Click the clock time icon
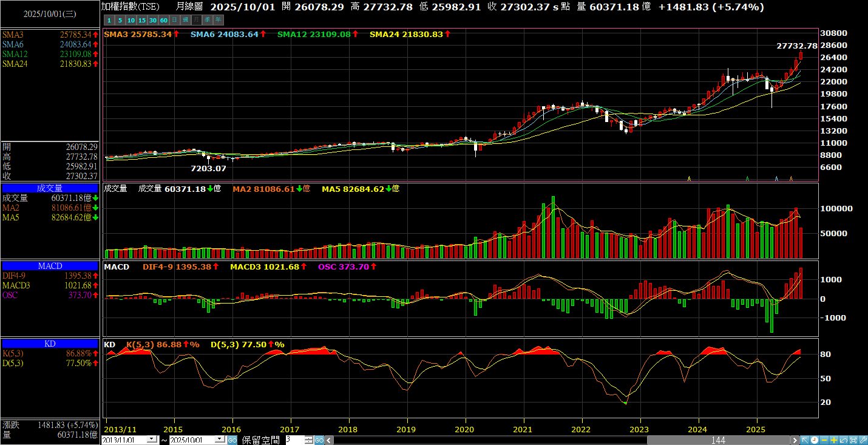This screenshot has height=445, width=868. [x=815, y=440]
